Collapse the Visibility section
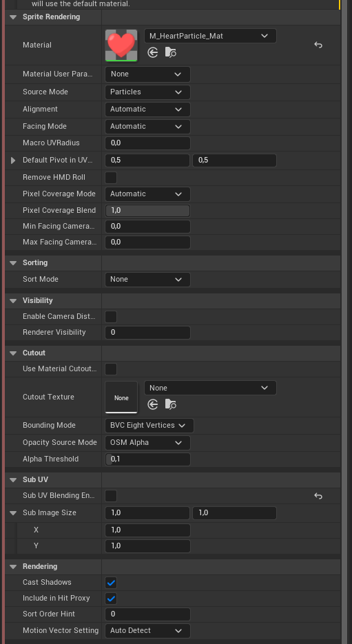The height and width of the screenshot is (644, 352). [x=13, y=300]
